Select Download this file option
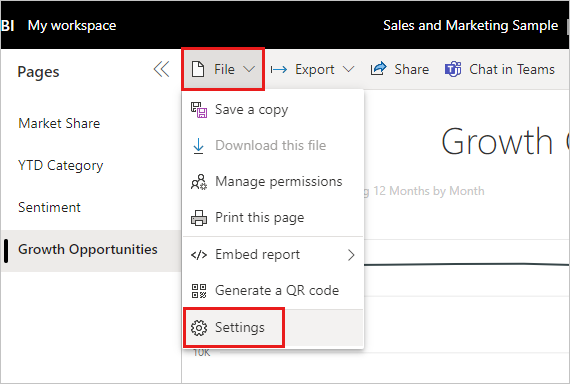Image resolution: width=570 pixels, height=384 pixels. click(273, 145)
